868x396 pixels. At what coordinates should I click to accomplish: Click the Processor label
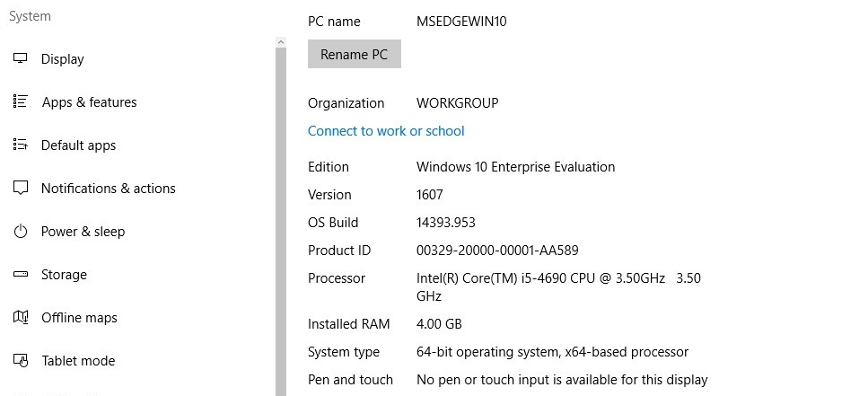[337, 278]
